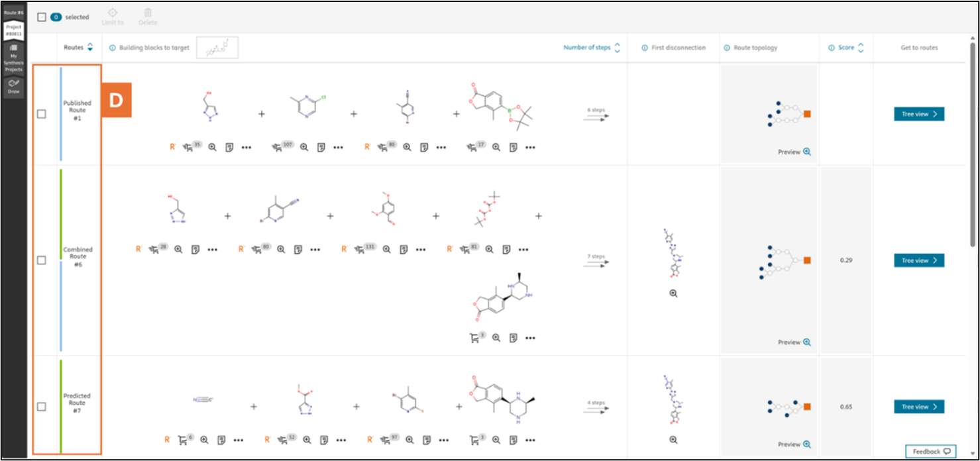Sort by the Routes column arrows
This screenshot has width=980, height=461.
(90, 48)
